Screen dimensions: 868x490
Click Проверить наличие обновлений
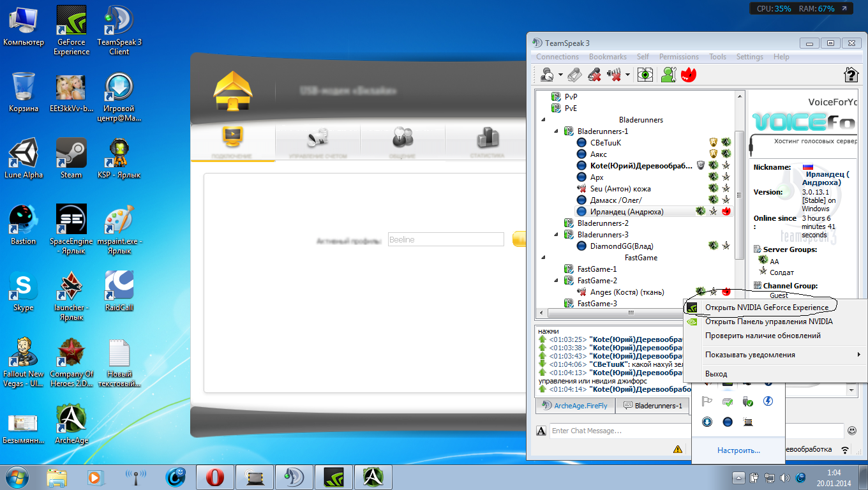763,336
